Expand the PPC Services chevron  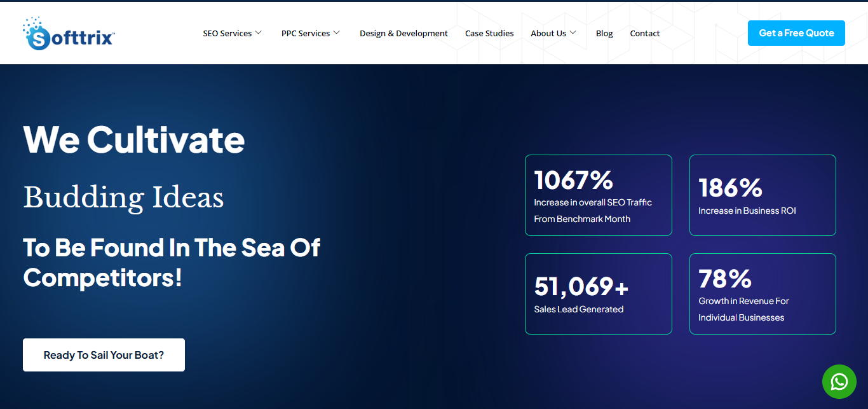point(337,33)
